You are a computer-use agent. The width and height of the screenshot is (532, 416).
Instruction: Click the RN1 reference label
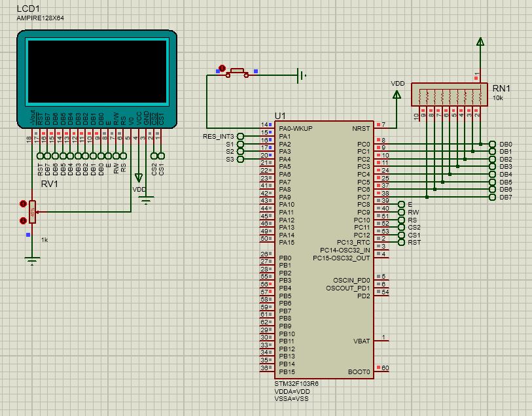[x=501, y=88]
